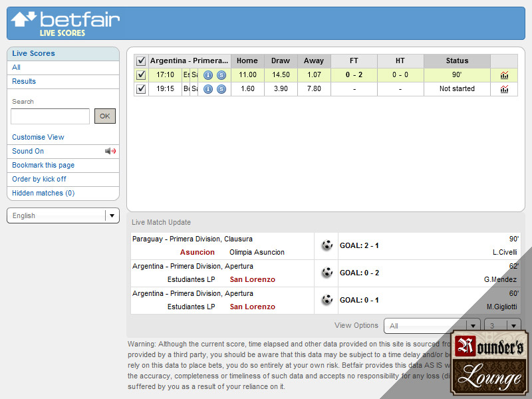Click the FT column header

pyautogui.click(x=354, y=61)
